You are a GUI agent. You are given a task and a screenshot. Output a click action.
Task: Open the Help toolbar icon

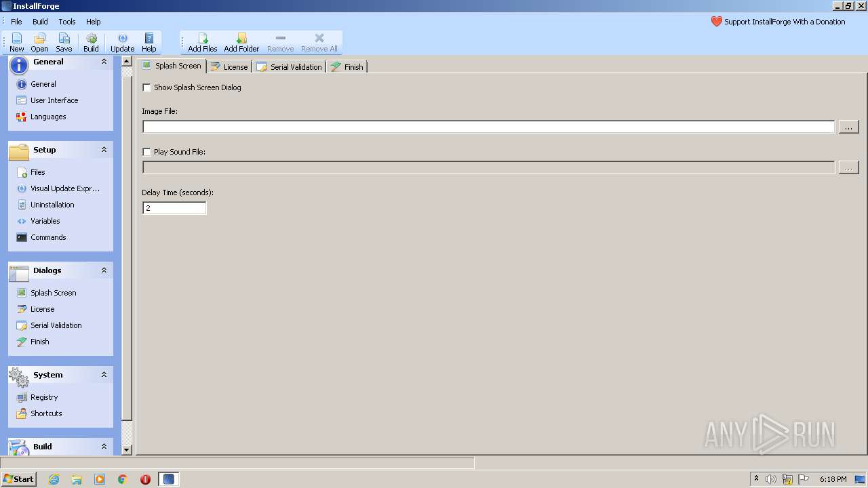pos(149,43)
